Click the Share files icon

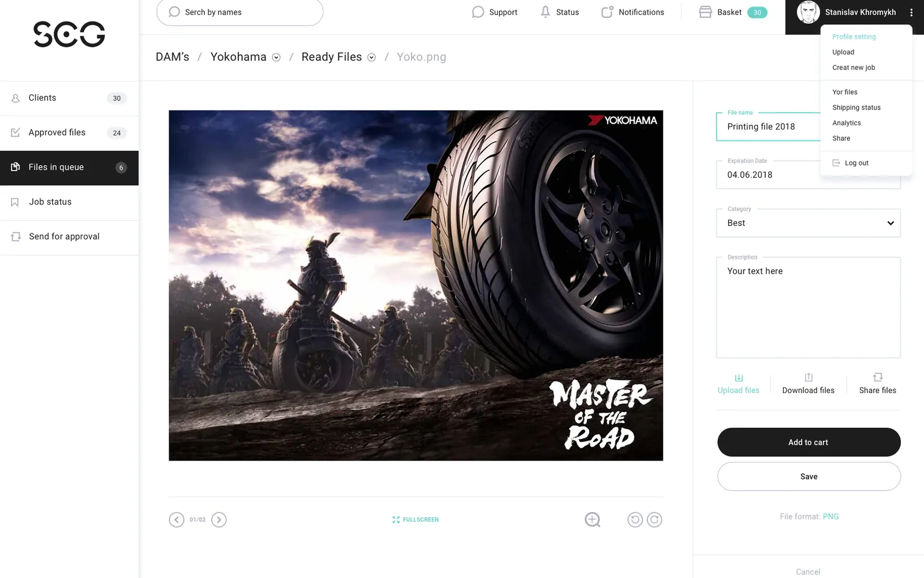878,377
